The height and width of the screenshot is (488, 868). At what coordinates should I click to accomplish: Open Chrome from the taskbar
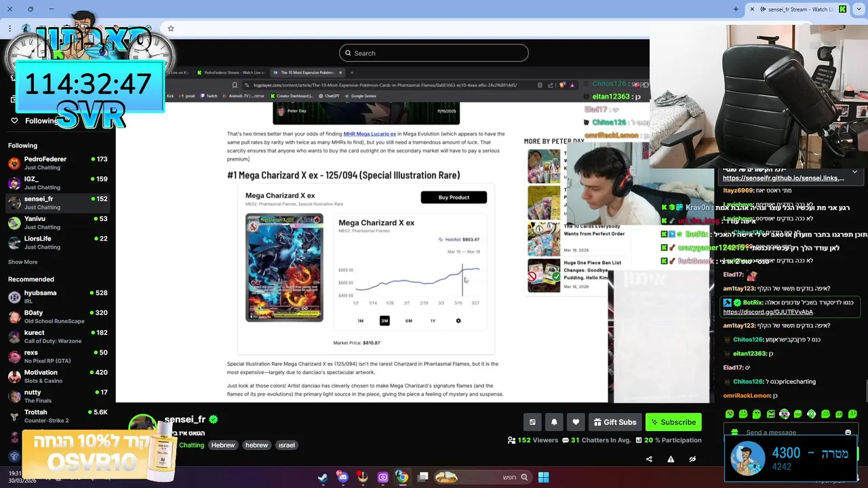pyautogui.click(x=402, y=477)
